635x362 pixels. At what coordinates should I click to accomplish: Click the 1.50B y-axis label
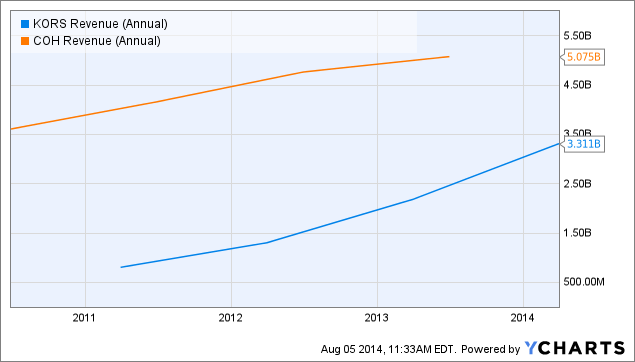coord(577,233)
